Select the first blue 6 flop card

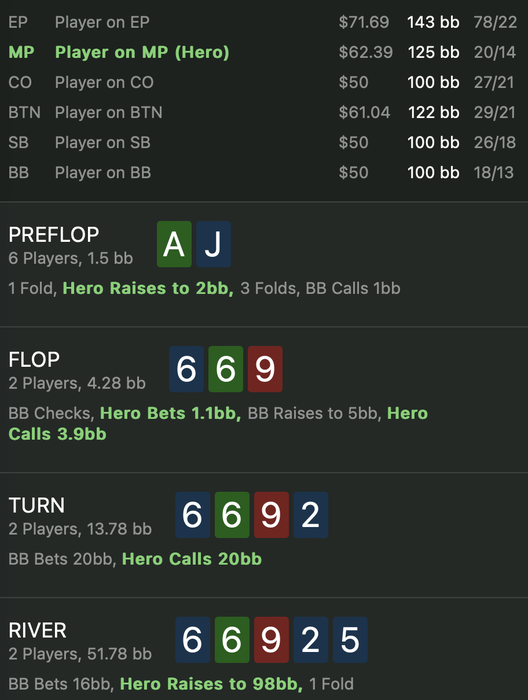[x=187, y=369]
